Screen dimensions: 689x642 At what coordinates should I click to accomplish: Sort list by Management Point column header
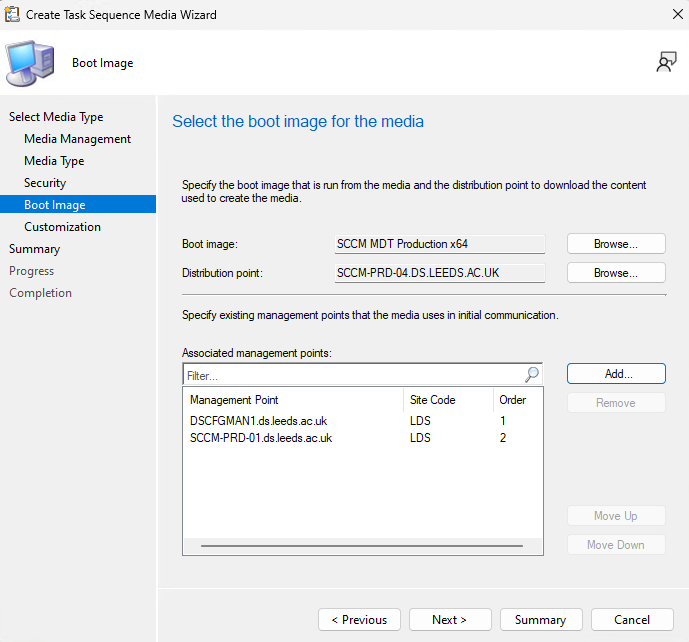(x=292, y=400)
